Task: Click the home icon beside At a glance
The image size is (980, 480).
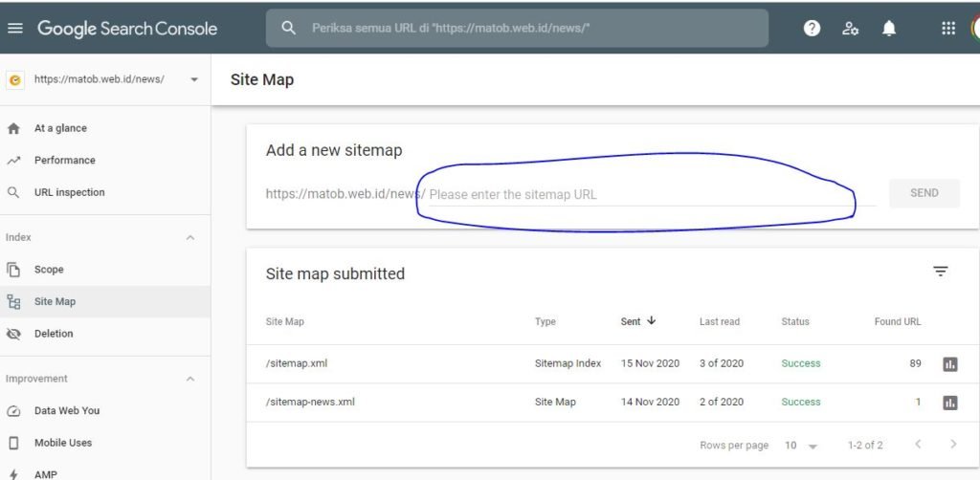Action: pyautogui.click(x=13, y=128)
